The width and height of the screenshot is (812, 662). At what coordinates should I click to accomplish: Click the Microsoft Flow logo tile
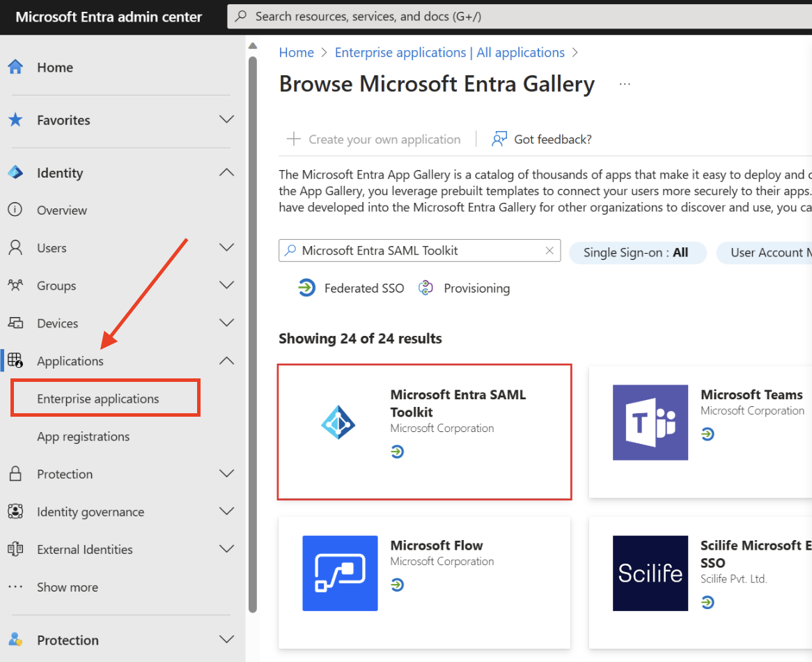(x=341, y=574)
